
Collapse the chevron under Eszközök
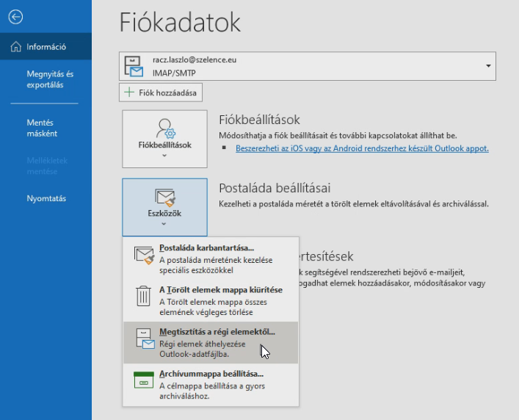point(164,223)
